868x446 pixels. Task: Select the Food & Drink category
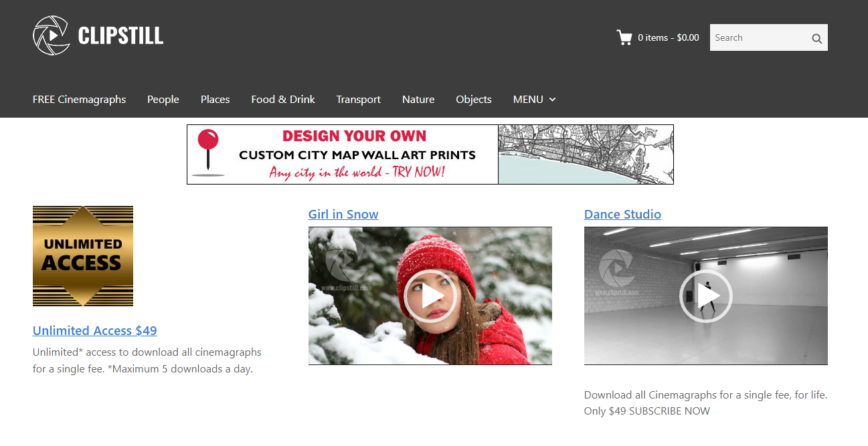(283, 100)
